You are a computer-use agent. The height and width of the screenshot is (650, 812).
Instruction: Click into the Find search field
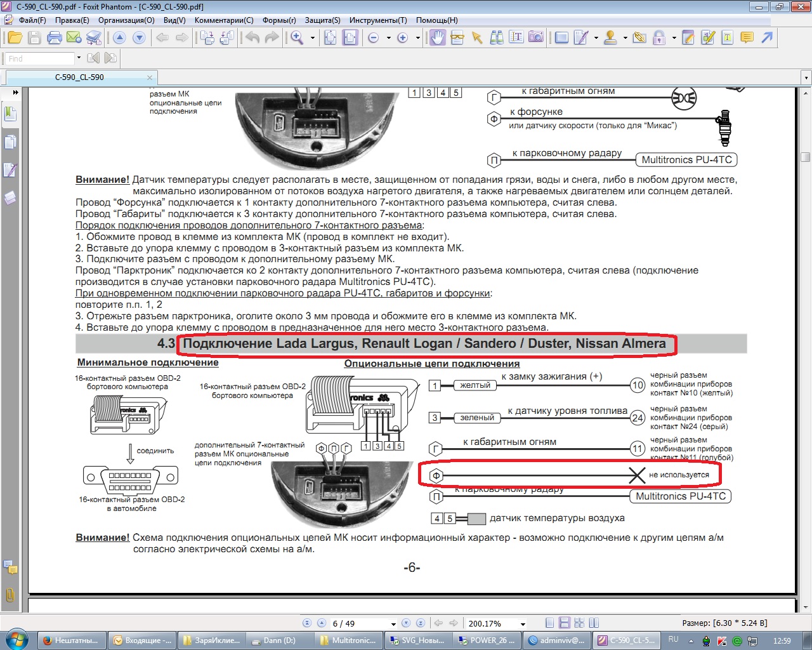[39, 58]
